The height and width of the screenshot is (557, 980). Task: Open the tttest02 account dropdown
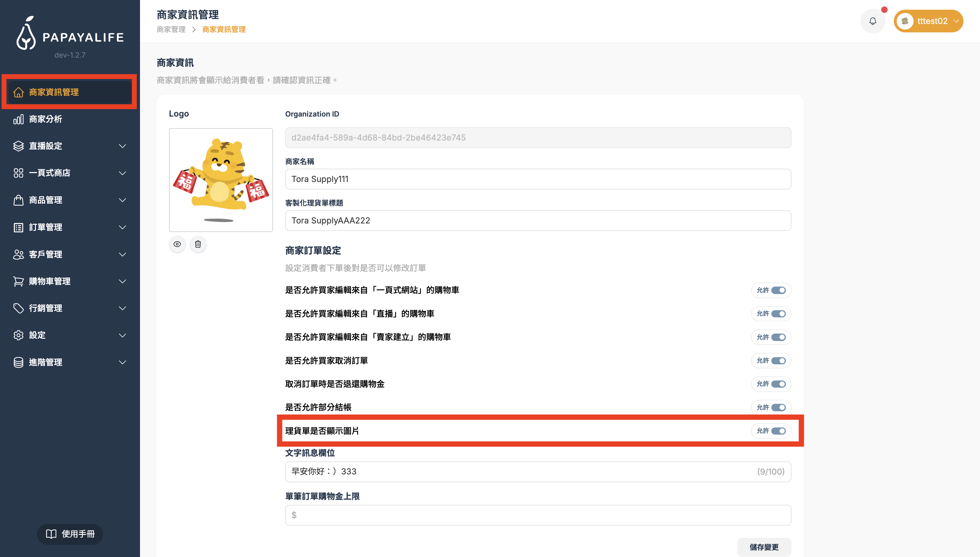click(928, 21)
